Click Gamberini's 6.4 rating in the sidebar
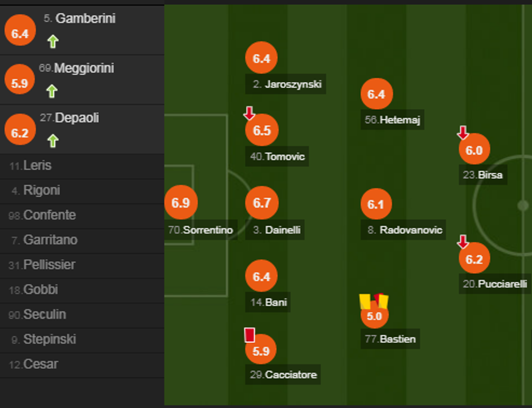 click(x=20, y=33)
